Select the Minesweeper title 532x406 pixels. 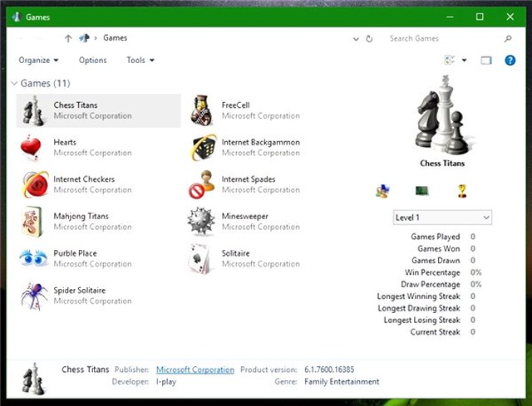pos(244,216)
